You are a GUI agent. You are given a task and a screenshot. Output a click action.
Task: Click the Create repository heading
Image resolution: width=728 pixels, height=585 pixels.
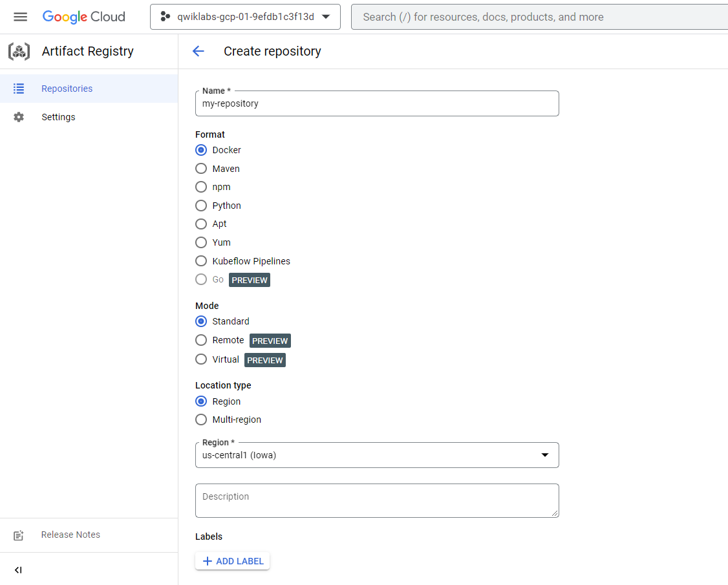click(273, 51)
